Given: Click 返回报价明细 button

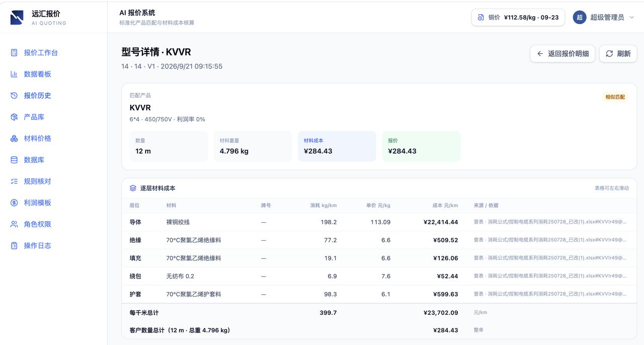Looking at the screenshot, I should 562,54.
